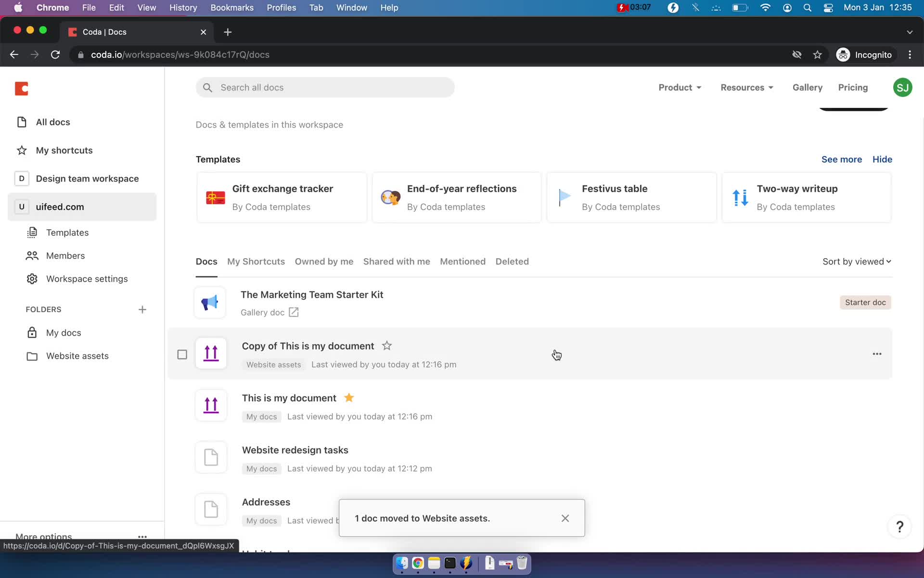Viewport: 924px width, 578px height.
Task: Switch to the Shared with me tab
Action: [397, 262]
